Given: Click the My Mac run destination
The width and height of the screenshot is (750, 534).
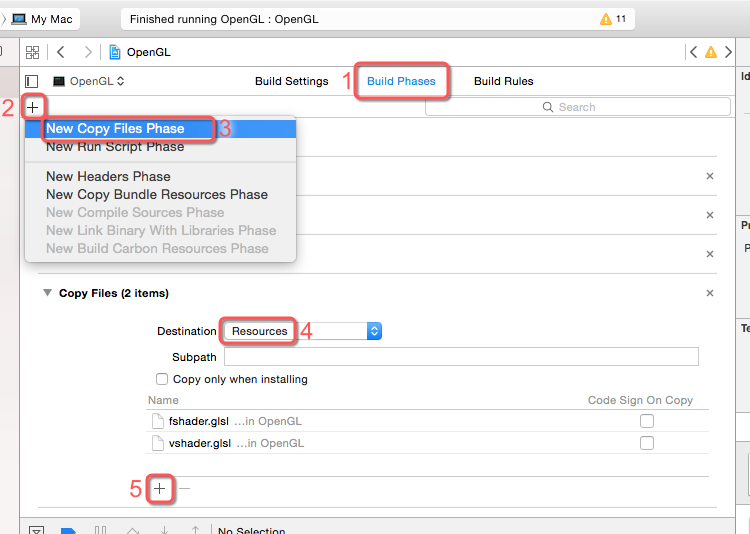Looking at the screenshot, I should 43,19.
